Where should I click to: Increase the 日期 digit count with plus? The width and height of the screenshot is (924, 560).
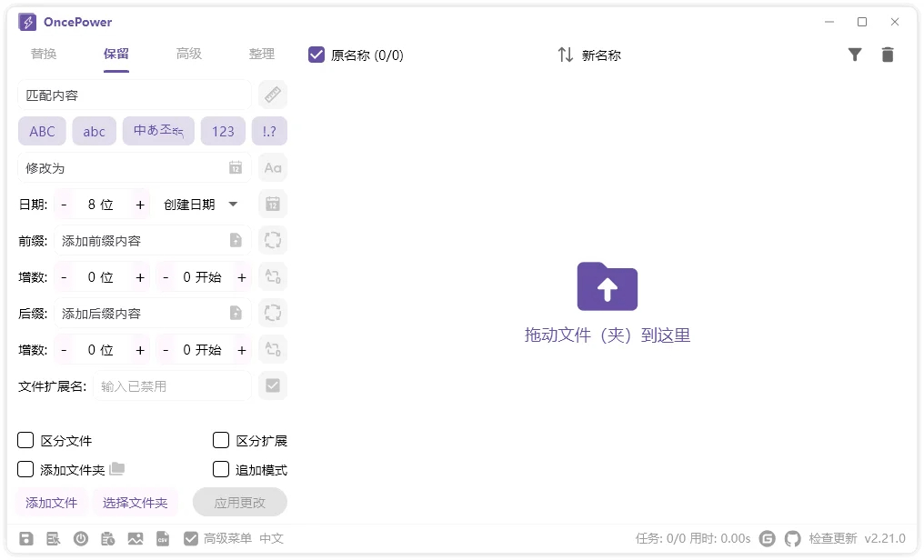point(140,205)
